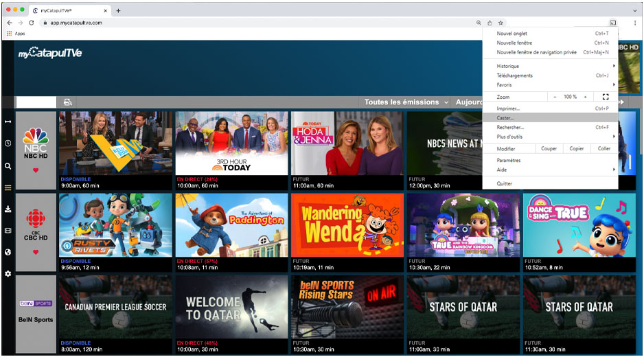Click the myCatapulTVe logo
This screenshot has height=357, width=644.
click(x=50, y=53)
